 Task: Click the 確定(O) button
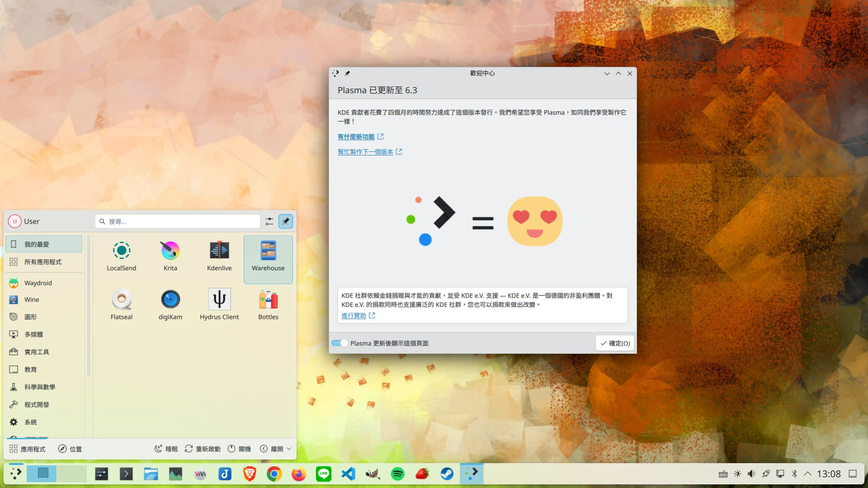point(615,343)
